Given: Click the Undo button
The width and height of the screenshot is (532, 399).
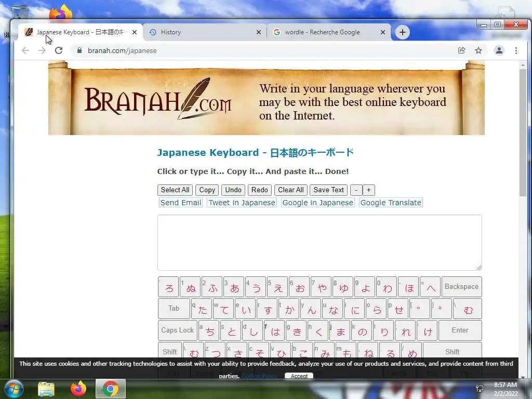Looking at the screenshot, I should (x=233, y=190).
